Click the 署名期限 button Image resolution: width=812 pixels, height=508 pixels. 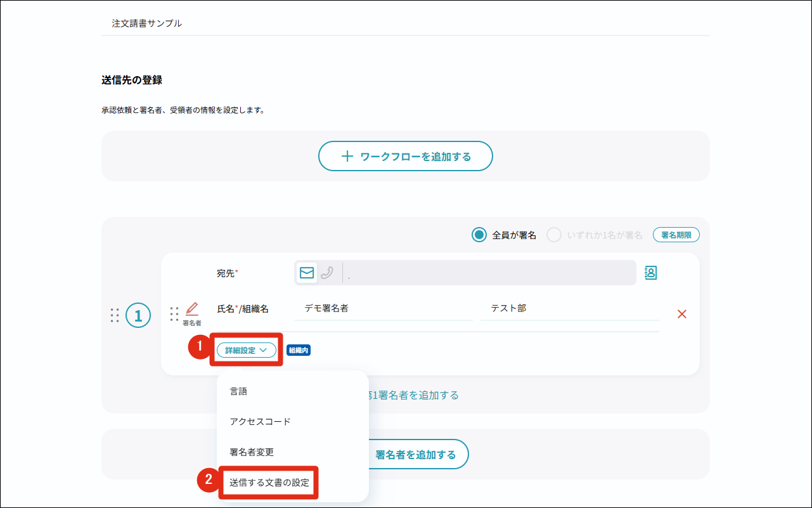tap(676, 235)
